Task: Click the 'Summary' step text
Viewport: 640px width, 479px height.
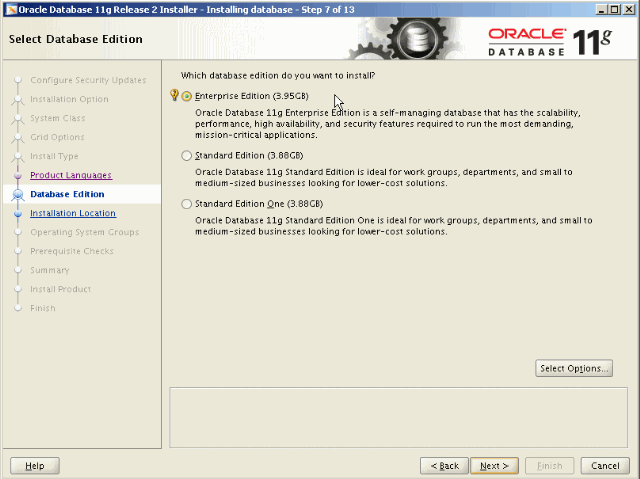Action: [x=50, y=270]
